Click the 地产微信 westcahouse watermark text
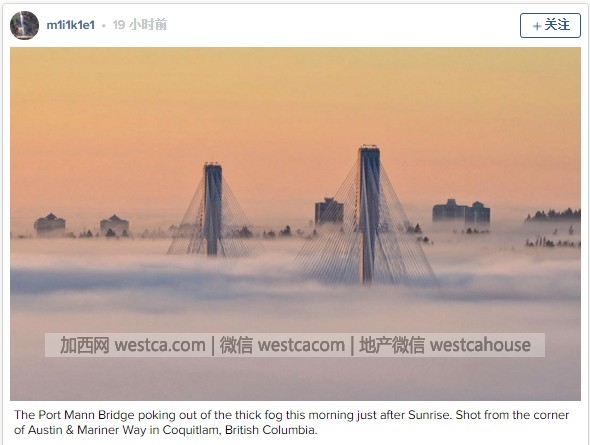The image size is (590, 445). 445,345
